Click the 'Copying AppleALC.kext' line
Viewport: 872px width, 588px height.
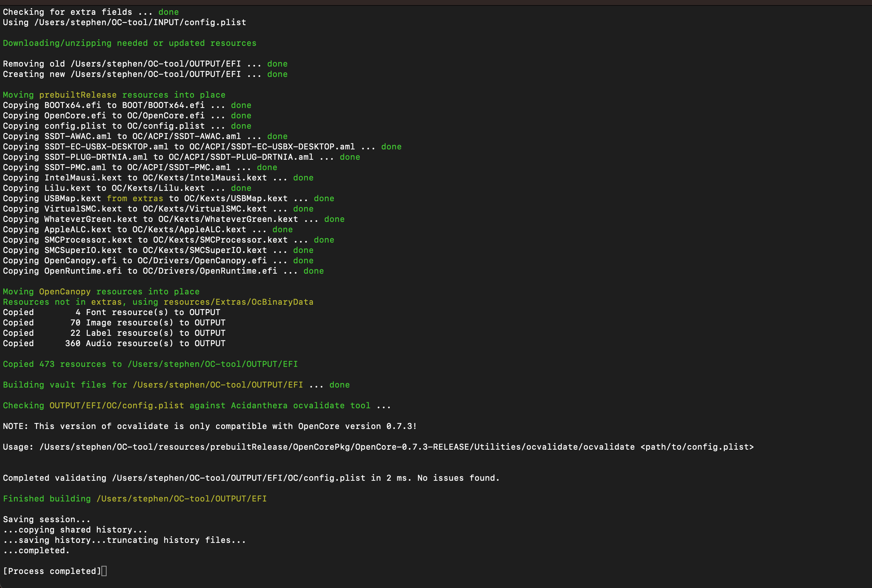coord(148,230)
